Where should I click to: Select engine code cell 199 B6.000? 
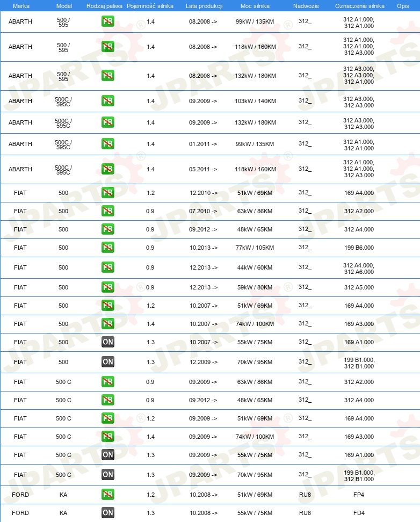click(x=359, y=248)
